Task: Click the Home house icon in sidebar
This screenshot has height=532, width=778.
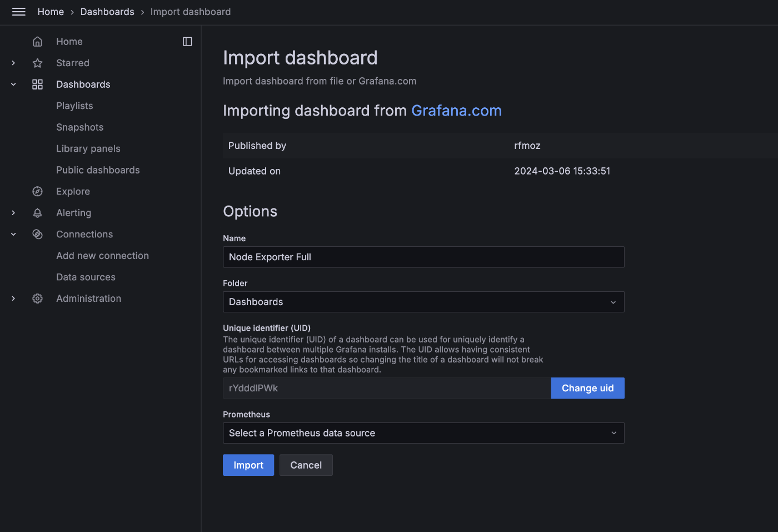Action: [37, 42]
